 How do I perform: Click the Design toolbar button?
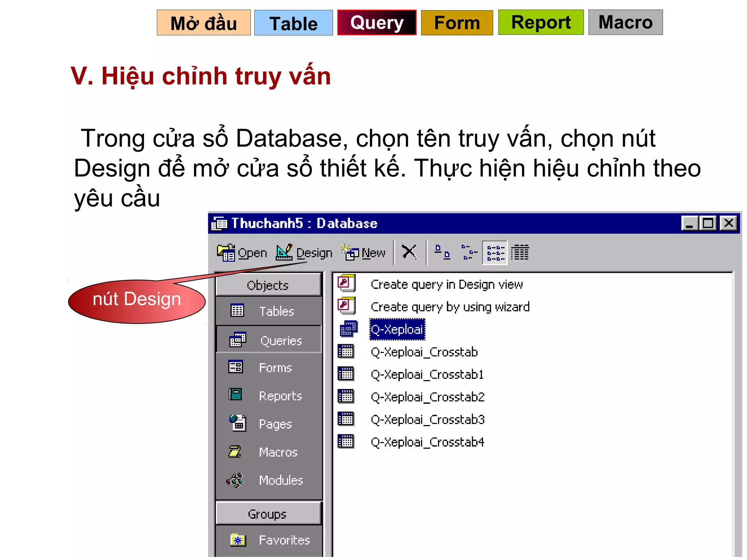tap(304, 253)
